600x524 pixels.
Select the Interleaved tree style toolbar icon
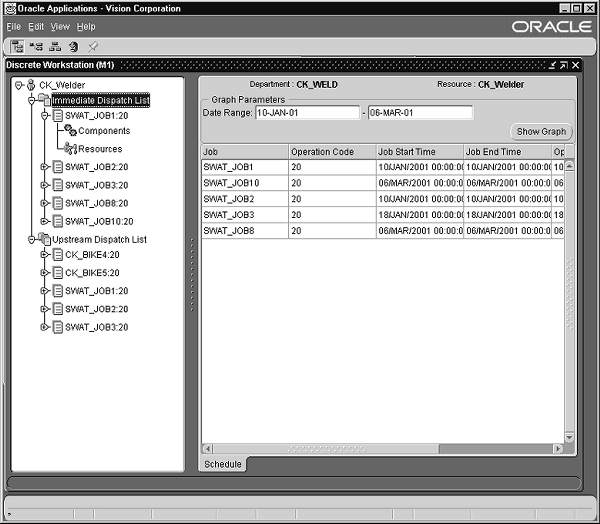(36, 47)
